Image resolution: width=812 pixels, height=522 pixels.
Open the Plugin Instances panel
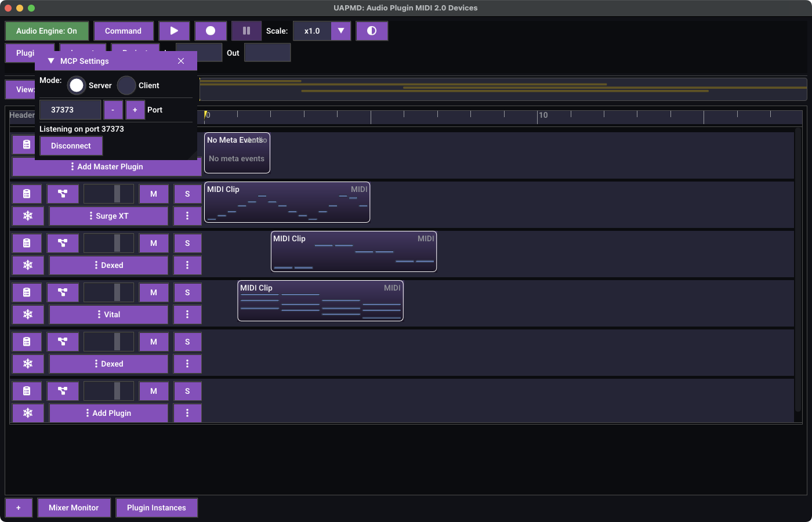point(157,507)
